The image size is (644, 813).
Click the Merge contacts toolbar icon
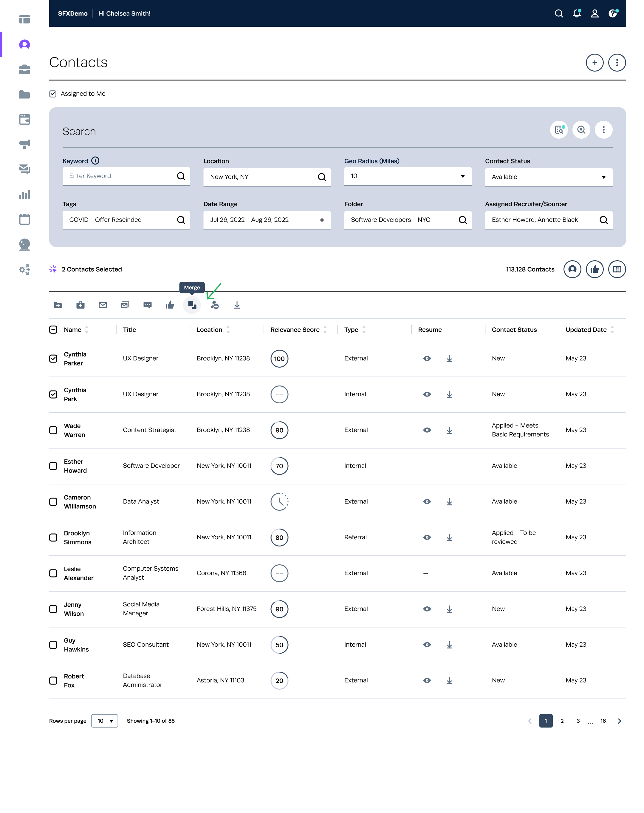pyautogui.click(x=192, y=305)
